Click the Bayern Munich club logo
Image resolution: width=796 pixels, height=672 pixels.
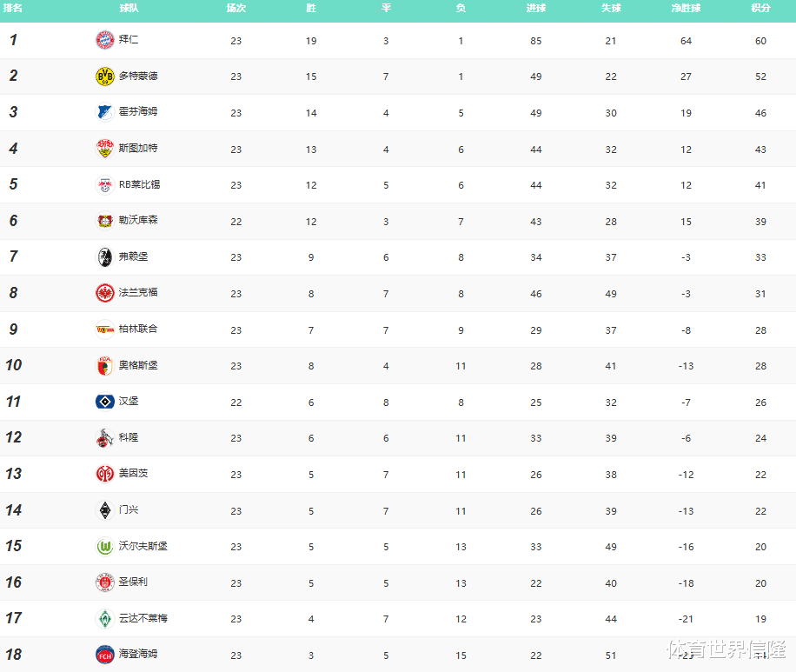(104, 40)
